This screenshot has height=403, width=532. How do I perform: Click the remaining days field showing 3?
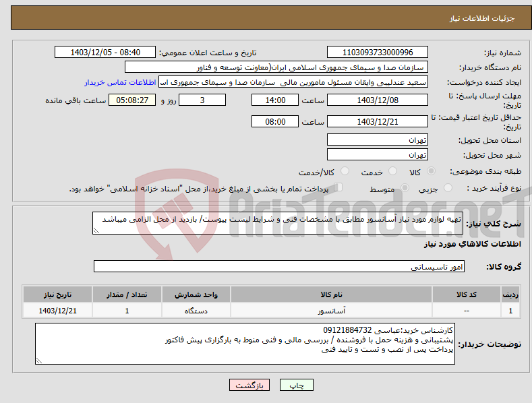click(x=202, y=100)
